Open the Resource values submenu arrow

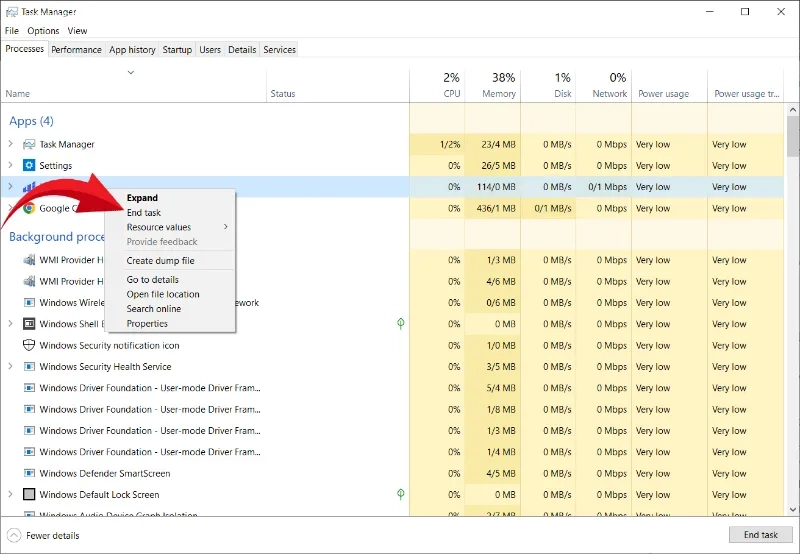point(226,227)
